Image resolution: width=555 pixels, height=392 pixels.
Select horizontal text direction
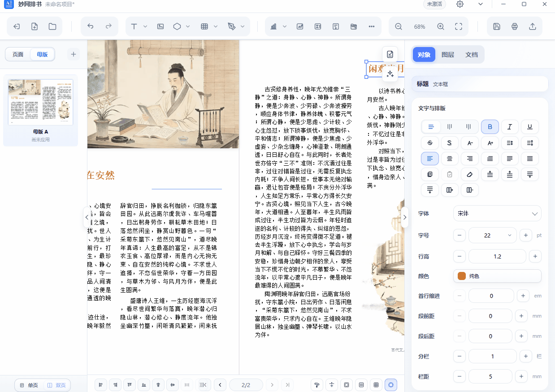point(431,127)
